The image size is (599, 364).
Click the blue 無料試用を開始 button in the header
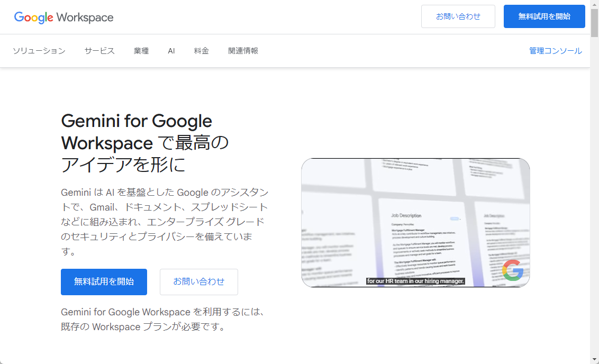tap(544, 16)
